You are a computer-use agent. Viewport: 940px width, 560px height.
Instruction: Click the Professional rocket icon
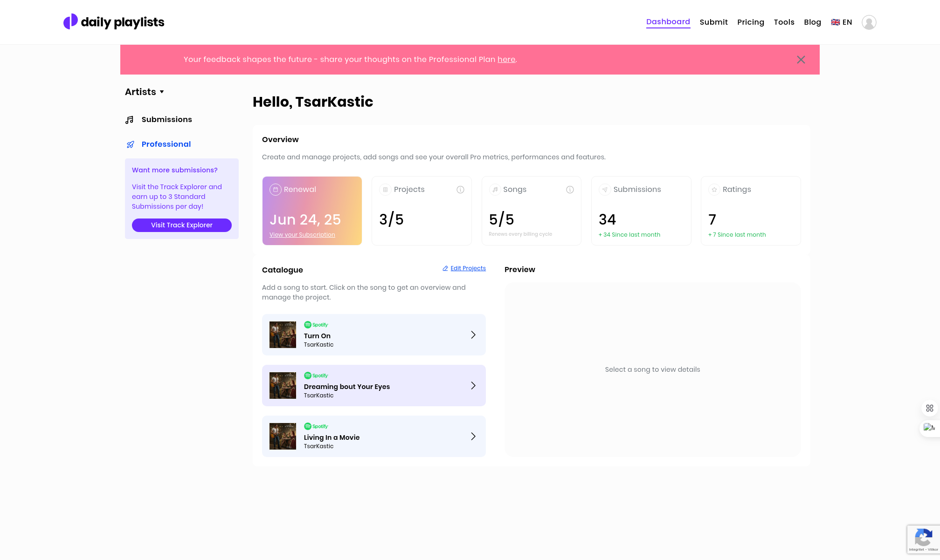(x=131, y=144)
